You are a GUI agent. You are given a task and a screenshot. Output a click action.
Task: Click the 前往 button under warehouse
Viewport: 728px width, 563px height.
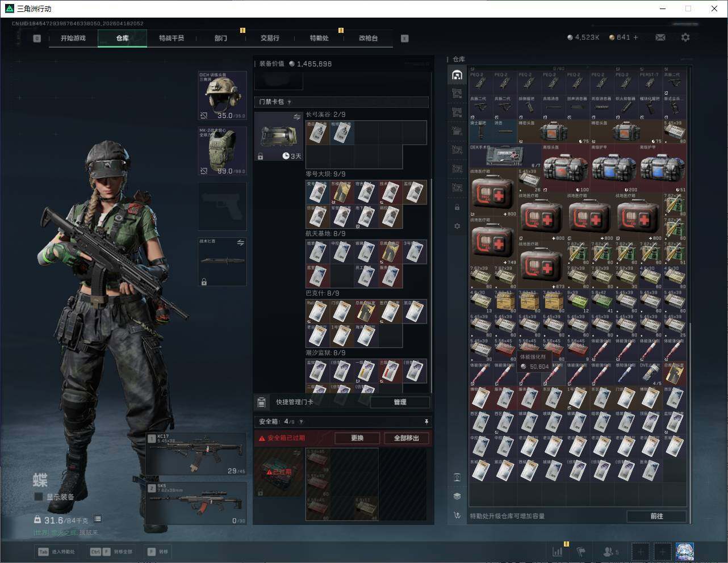[656, 516]
